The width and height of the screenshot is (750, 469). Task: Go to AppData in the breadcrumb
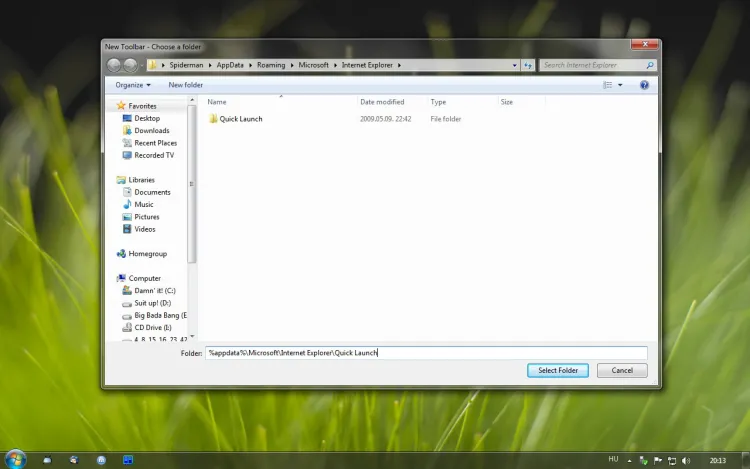(230, 65)
